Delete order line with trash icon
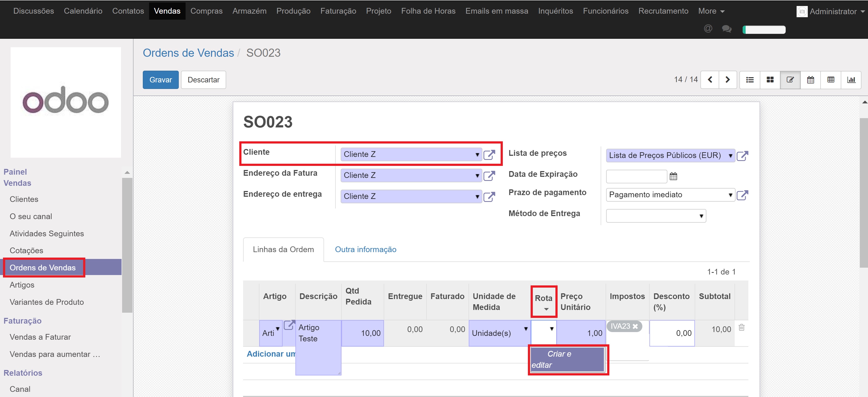The height and width of the screenshot is (397, 868). click(x=741, y=327)
